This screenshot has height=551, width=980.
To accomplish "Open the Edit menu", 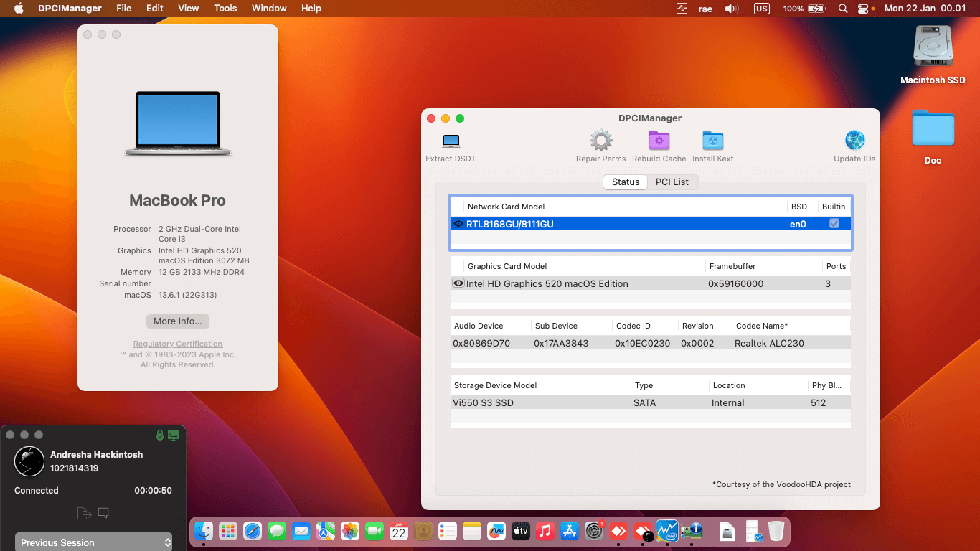I will 154,9.
